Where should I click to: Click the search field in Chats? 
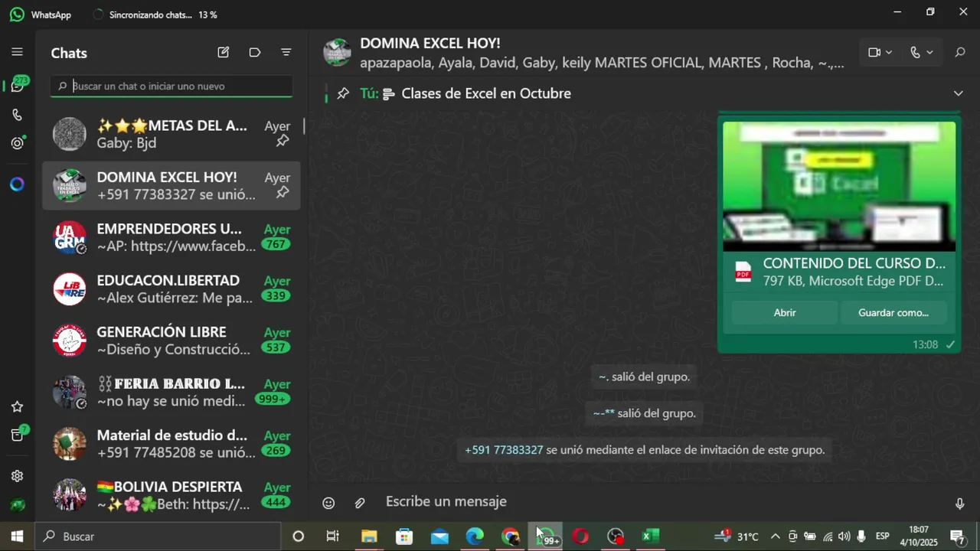(171, 86)
